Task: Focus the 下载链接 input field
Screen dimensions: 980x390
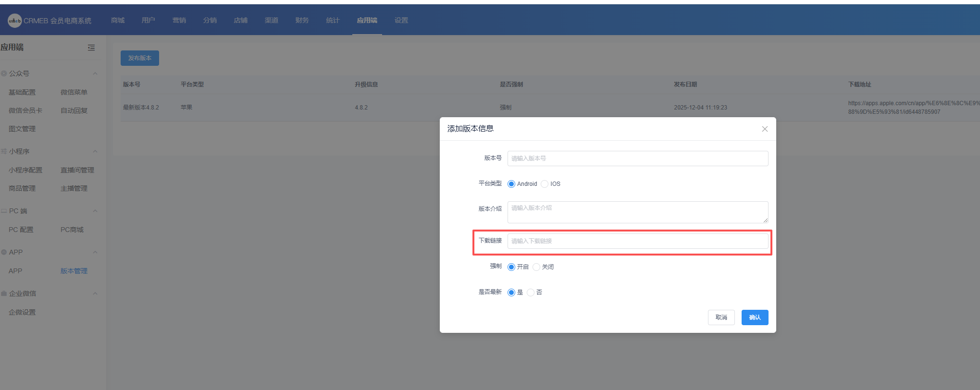Action: (637, 241)
